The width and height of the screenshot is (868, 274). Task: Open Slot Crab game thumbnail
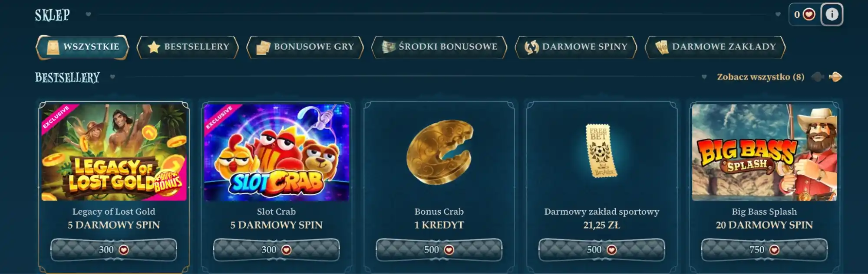[x=276, y=153]
